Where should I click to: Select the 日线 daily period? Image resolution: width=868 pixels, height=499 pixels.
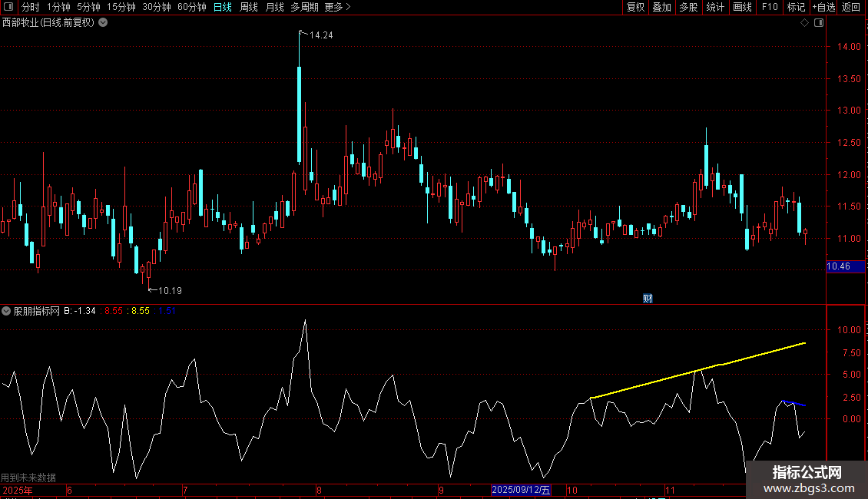coord(223,7)
